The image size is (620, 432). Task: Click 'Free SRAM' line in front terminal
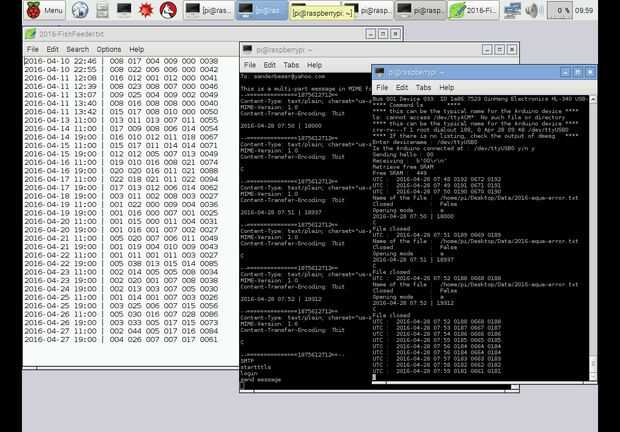(x=400, y=173)
